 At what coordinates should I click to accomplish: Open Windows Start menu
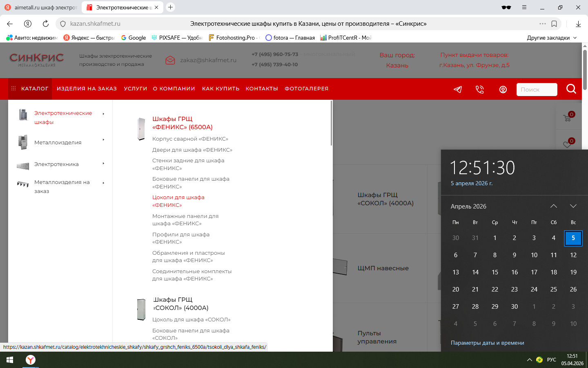[10, 360]
